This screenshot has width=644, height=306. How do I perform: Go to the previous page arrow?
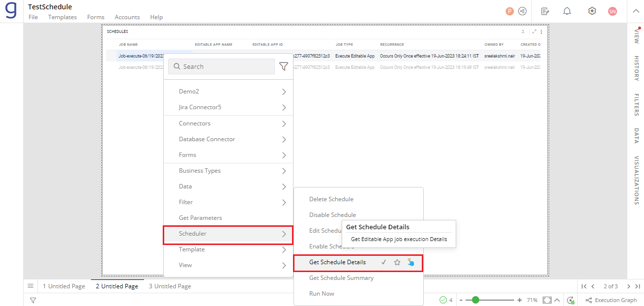593,286
